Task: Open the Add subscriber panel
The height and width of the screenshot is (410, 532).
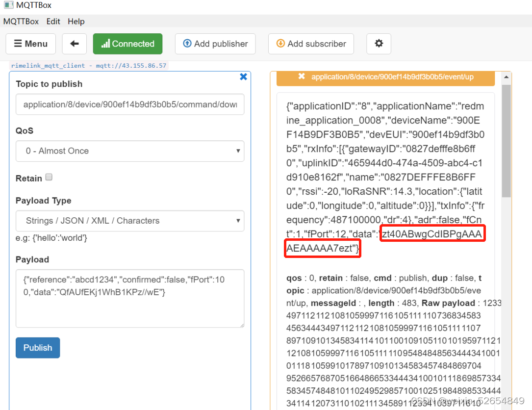Action: coord(310,44)
